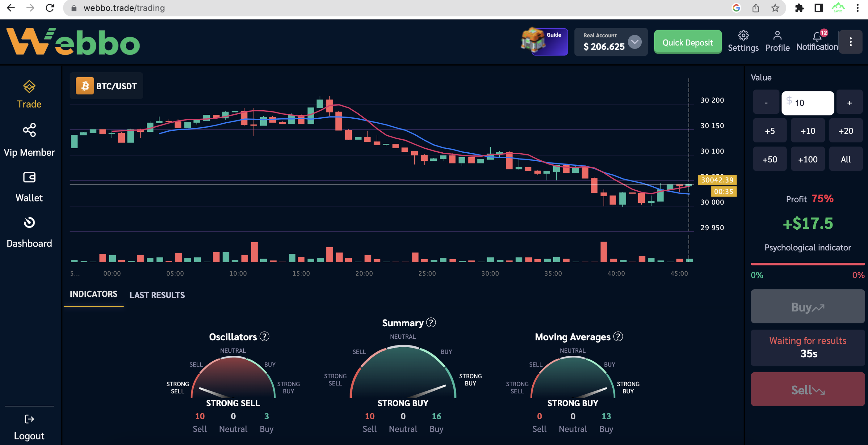The width and height of the screenshot is (868, 445).
Task: Open the Real Account dropdown
Action: tap(635, 41)
